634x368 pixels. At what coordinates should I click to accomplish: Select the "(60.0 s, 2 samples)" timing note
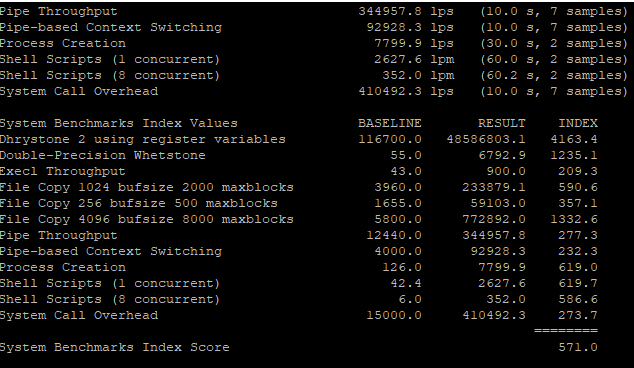point(554,59)
